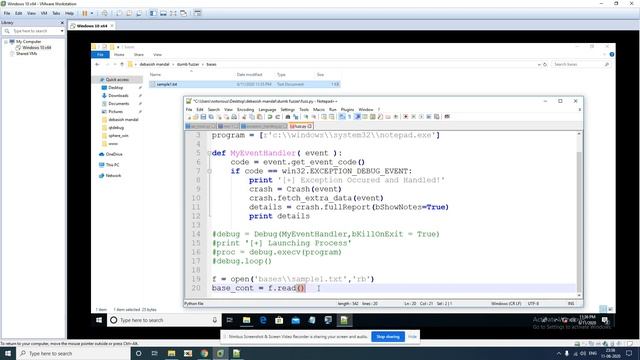
Task: Open Quick access in Explorer sidebar
Action: 117,80
